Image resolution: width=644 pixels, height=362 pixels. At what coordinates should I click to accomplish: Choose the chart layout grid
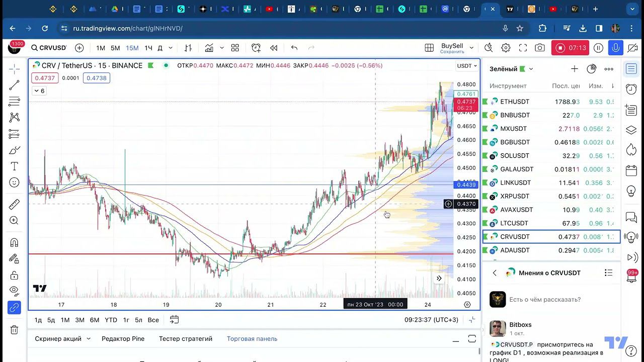point(429,48)
